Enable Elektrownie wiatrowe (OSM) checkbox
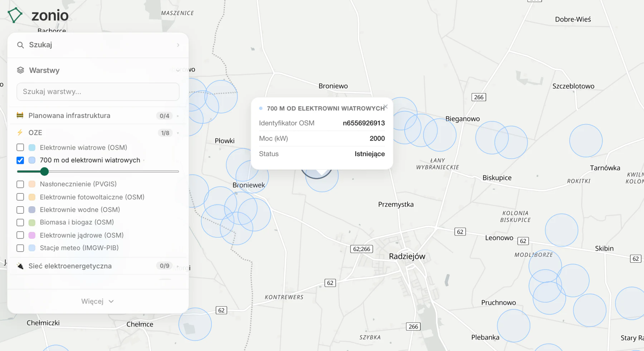This screenshot has width=644, height=351. pos(20,148)
